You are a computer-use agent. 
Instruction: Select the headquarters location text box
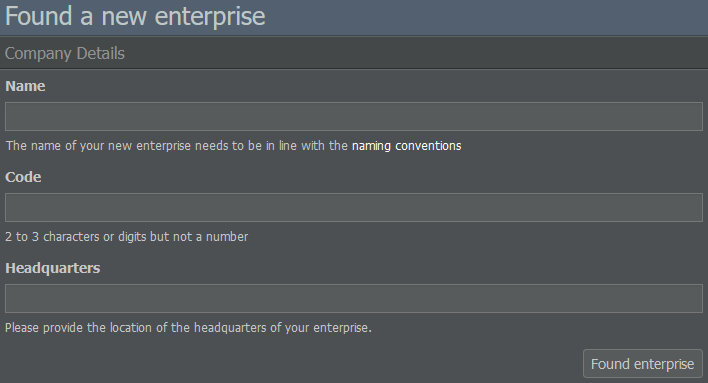pos(354,298)
